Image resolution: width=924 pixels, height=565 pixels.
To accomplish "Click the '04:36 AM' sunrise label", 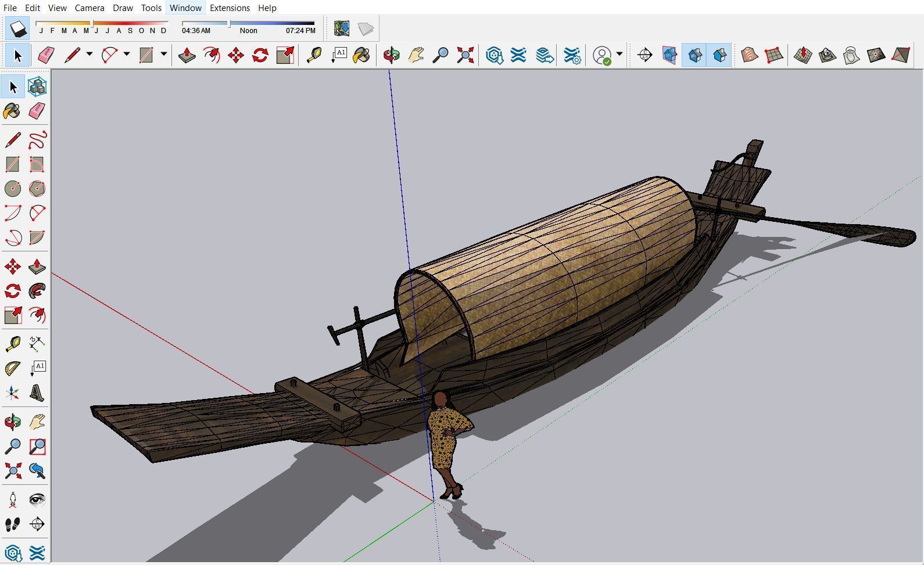I will pyautogui.click(x=196, y=31).
